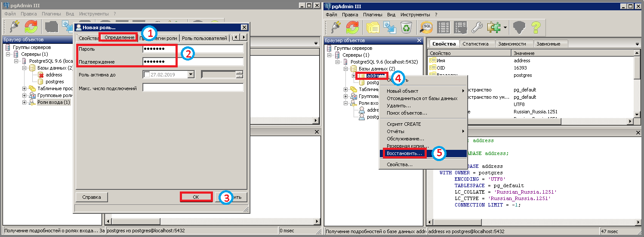The image size is (644, 237).
Task: Close the object browser panel in right window
Action: coord(419,40)
